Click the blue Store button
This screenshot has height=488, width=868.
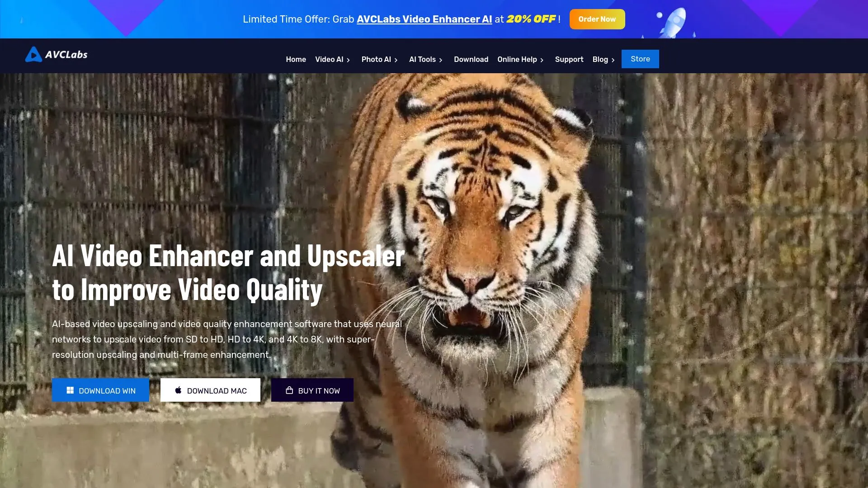tap(640, 59)
